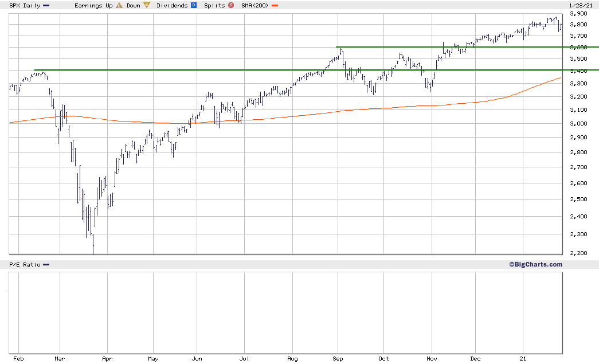
Task: Click the 3,300 price axis label
Action: (x=578, y=84)
